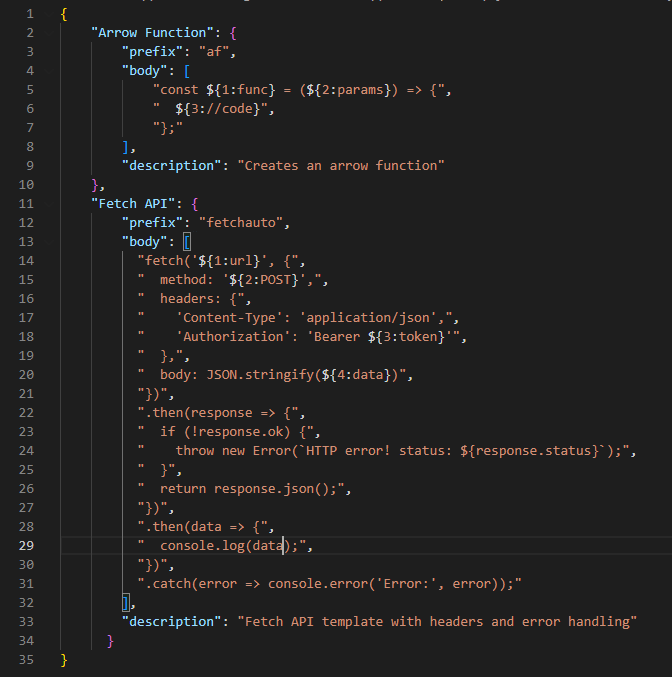Click the ${2:POST} method placeholder
Screen dimensions: 672x677
pyautogui.click(x=263, y=280)
